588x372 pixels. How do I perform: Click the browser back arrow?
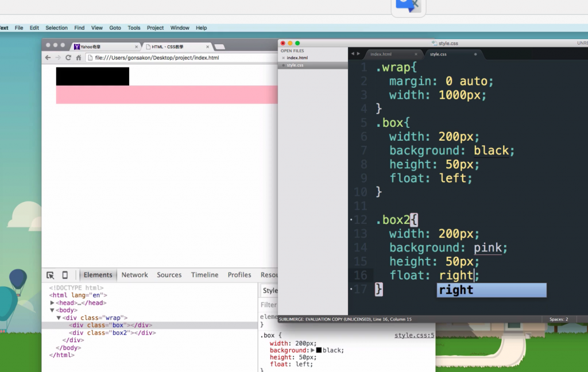[x=48, y=58]
